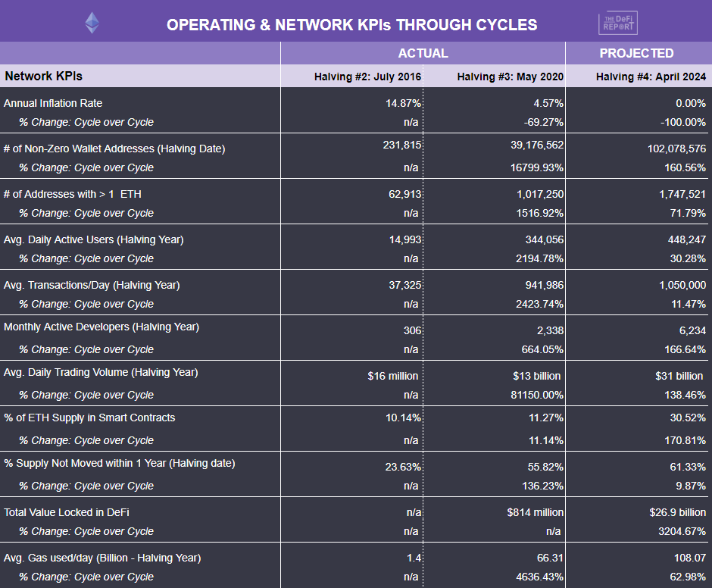Select the 'Annual Inflation Rate' row label

click(53, 103)
